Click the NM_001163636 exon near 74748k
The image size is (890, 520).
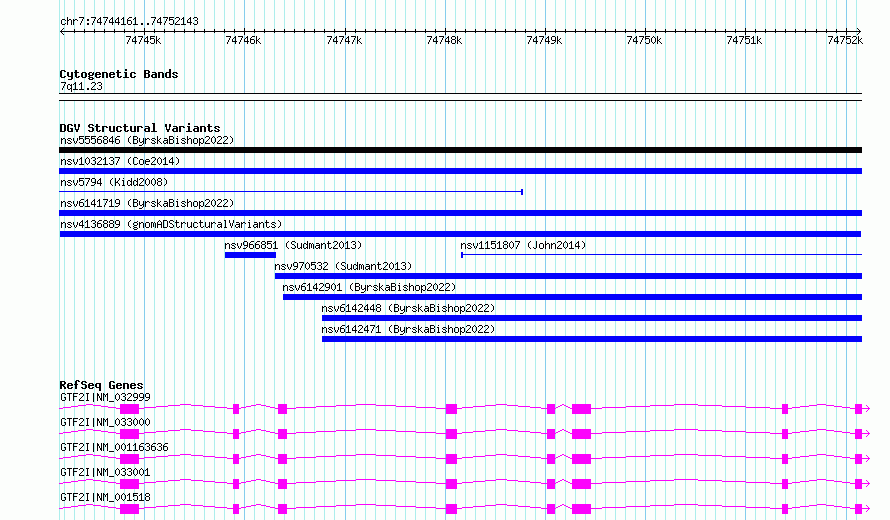451,459
